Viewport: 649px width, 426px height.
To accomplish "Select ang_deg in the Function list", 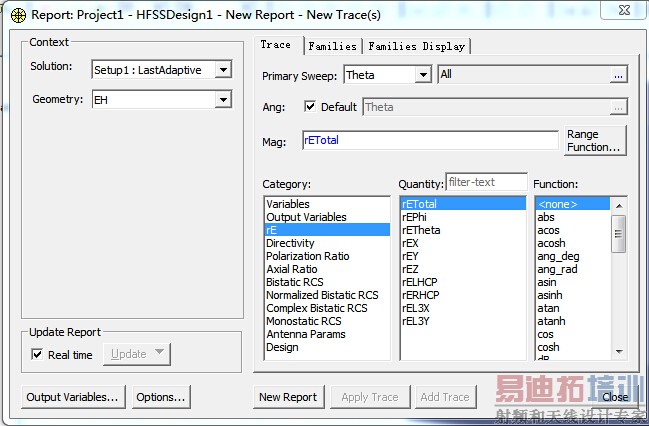I will coord(573,256).
